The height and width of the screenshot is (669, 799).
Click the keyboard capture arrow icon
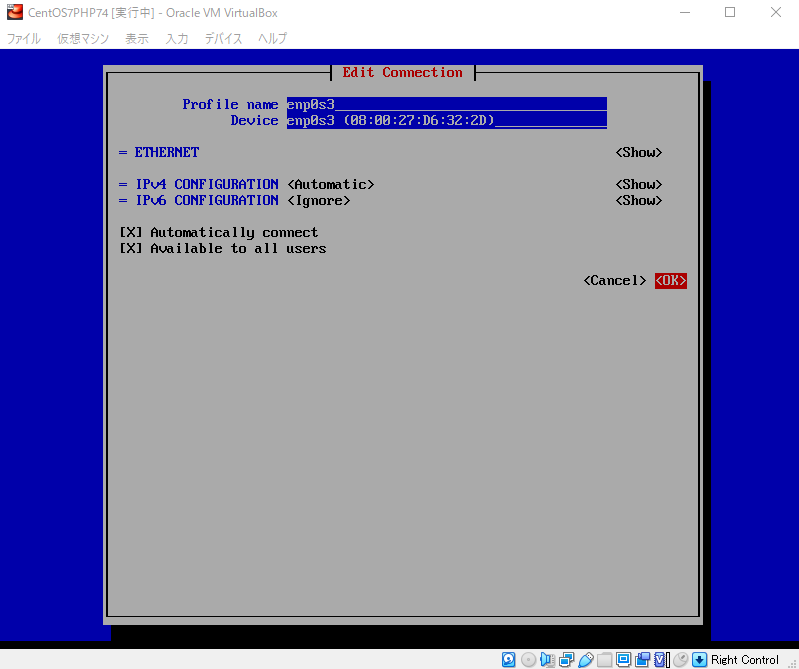(x=700, y=660)
